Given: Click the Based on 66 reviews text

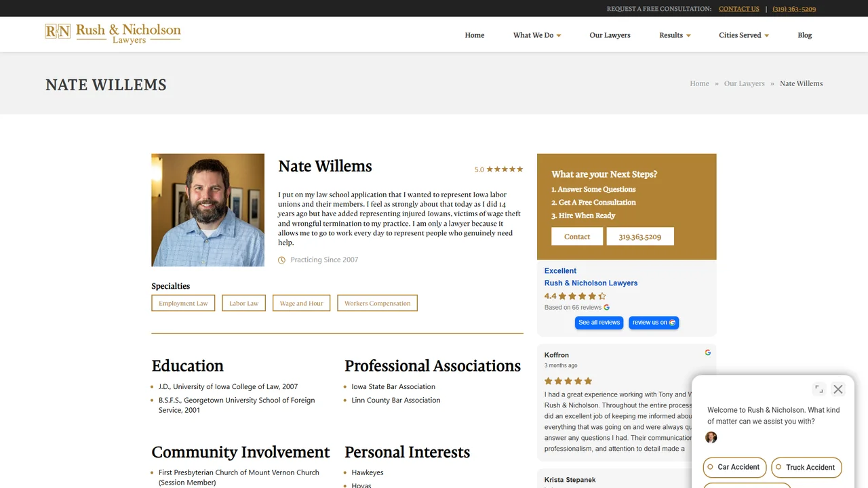Looking at the screenshot, I should (573, 307).
